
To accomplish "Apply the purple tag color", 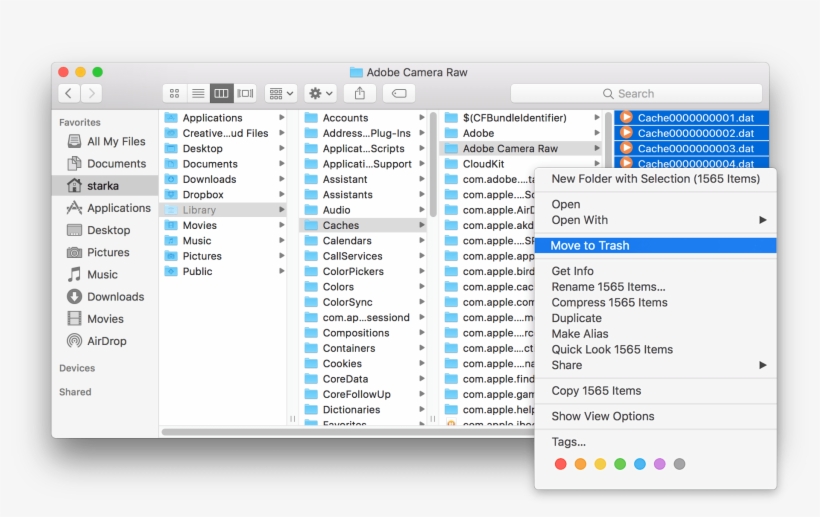I will pos(659,464).
